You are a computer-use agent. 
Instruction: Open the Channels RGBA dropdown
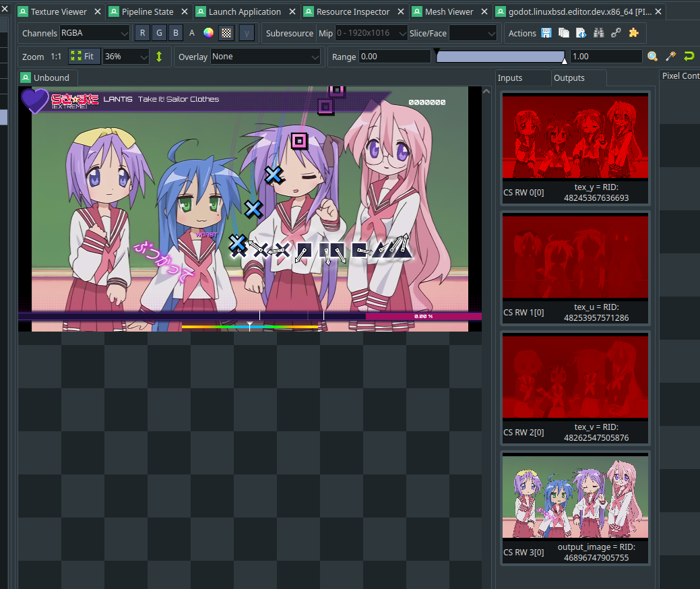(x=94, y=33)
